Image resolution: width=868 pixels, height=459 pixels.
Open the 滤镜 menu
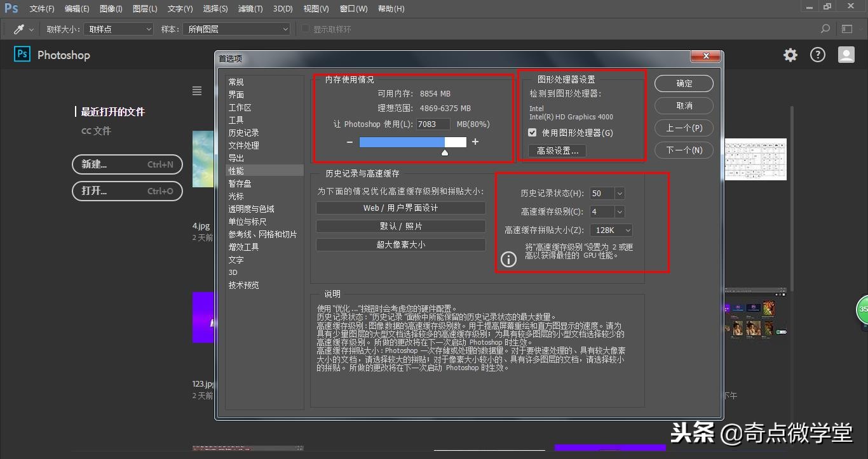coord(252,8)
